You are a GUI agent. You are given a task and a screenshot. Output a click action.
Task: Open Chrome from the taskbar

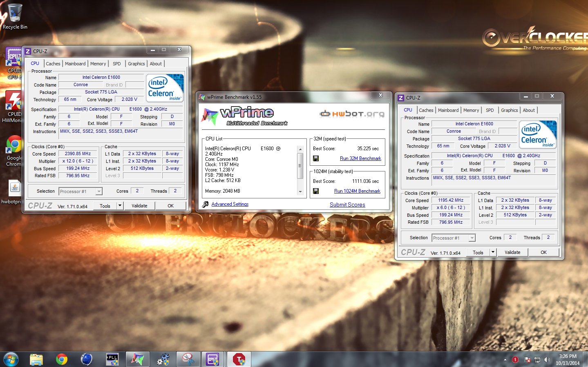tap(62, 359)
